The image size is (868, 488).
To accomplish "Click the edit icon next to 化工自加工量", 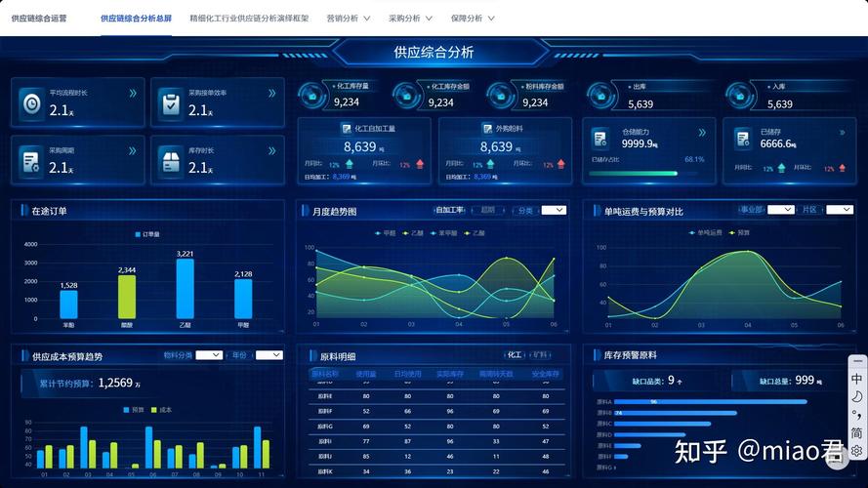I will (346, 129).
